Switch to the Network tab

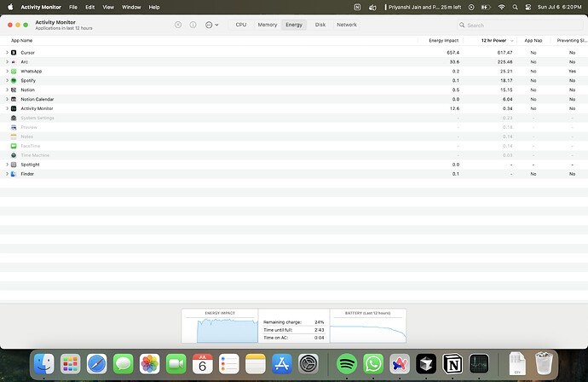coord(347,25)
